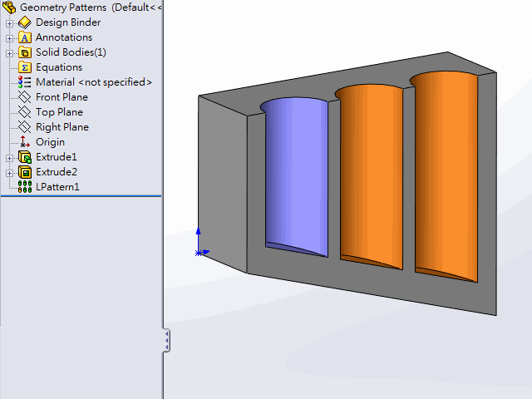Expand the Annotations node
The width and height of the screenshot is (532, 399).
pyautogui.click(x=9, y=38)
